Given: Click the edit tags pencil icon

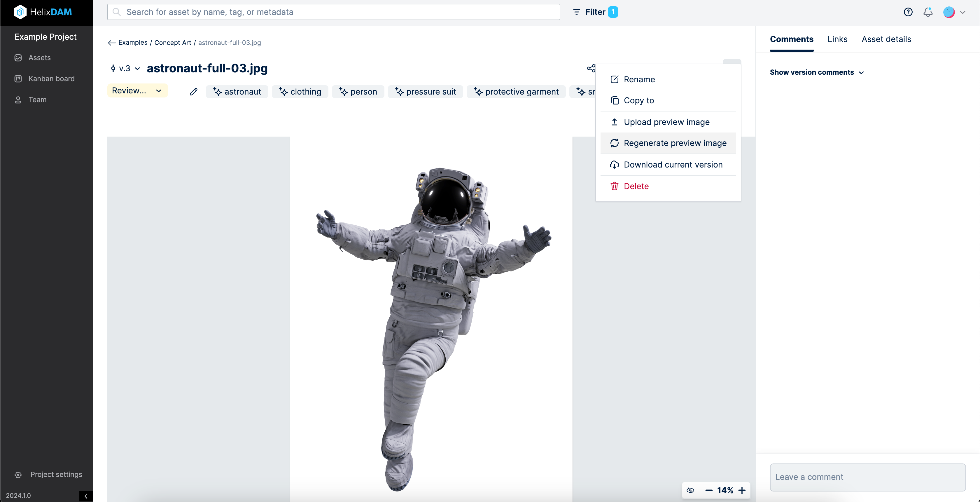Looking at the screenshot, I should pos(193,91).
